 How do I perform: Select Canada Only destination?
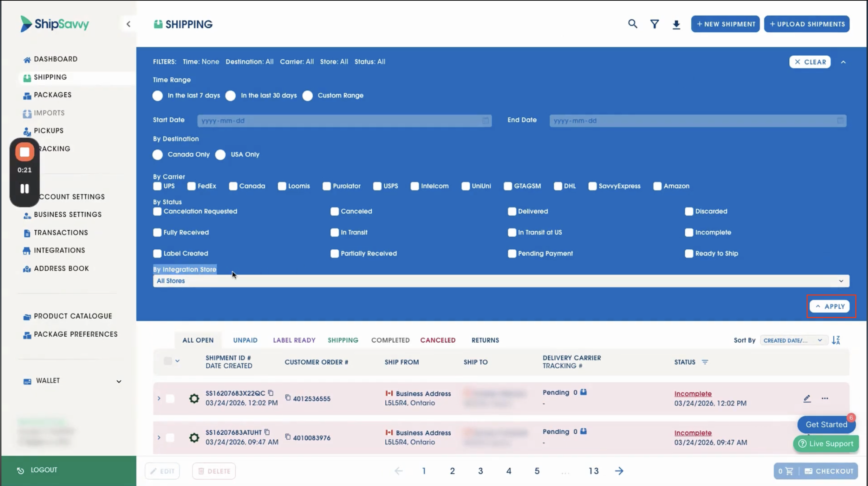(x=158, y=155)
